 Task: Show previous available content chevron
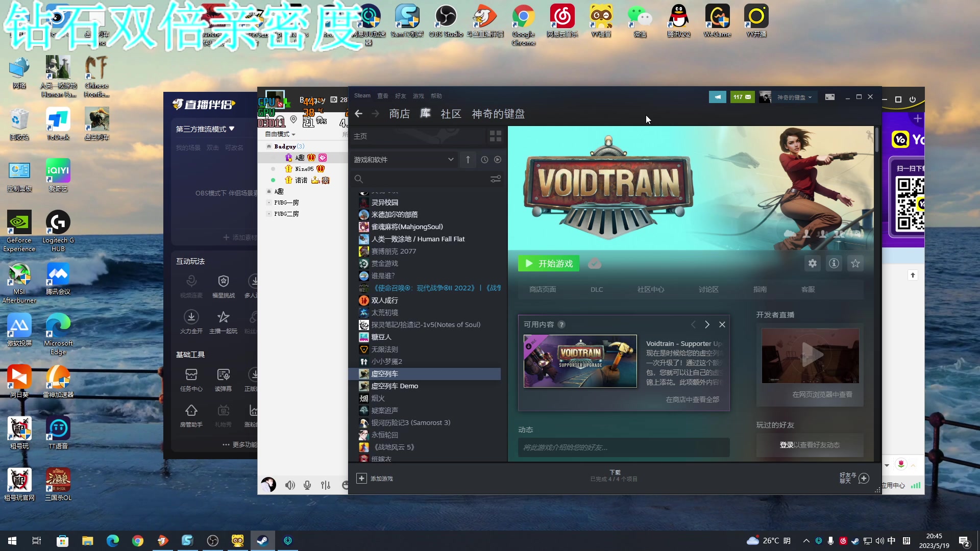[693, 324]
